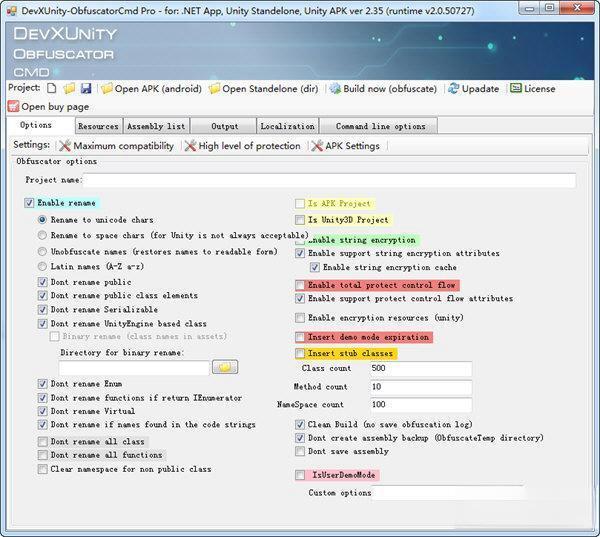
Task: Check IsUserDemoMode checkbox
Action: pos(300,475)
